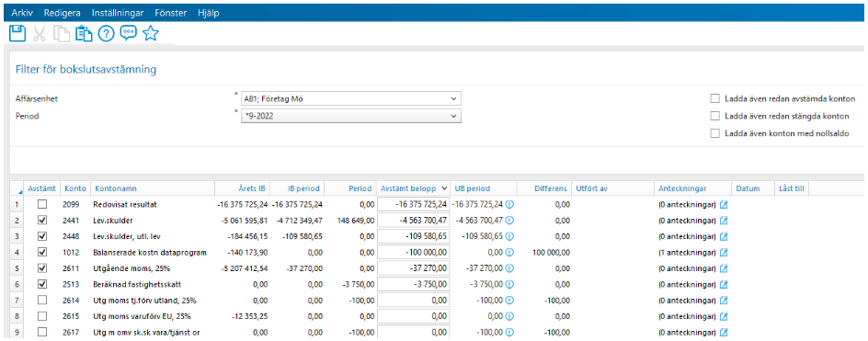Viewport: 868px width, 341px height.
Task: Uncheck Avstämt for account 2441
Action: (x=42, y=221)
